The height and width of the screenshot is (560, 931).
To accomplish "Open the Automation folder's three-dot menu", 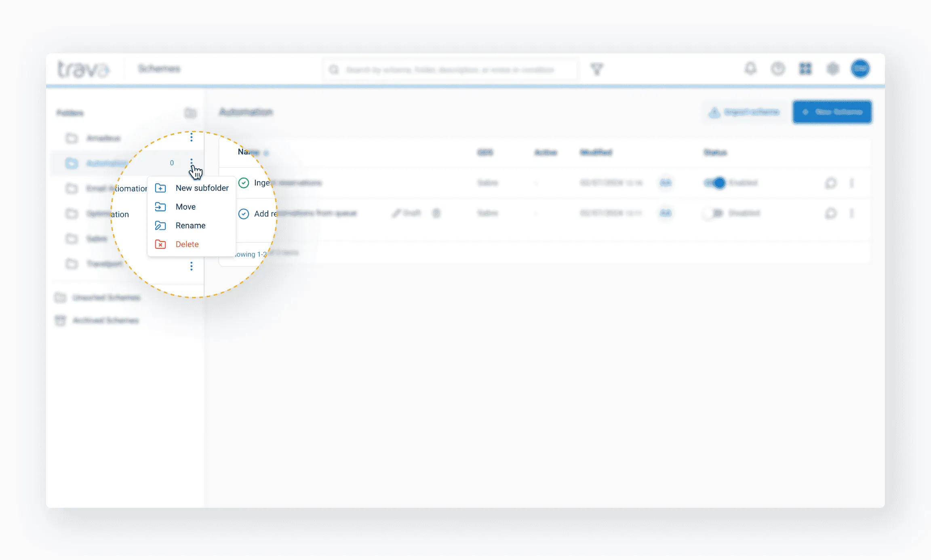I will tap(191, 162).
